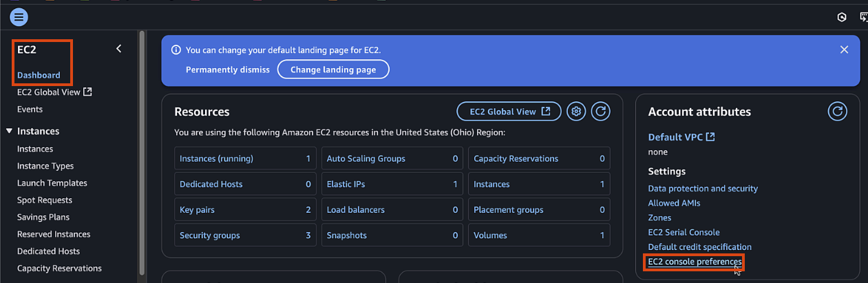The height and width of the screenshot is (283, 868).
Task: Open the Elastic IPs resource tile
Action: (392, 184)
